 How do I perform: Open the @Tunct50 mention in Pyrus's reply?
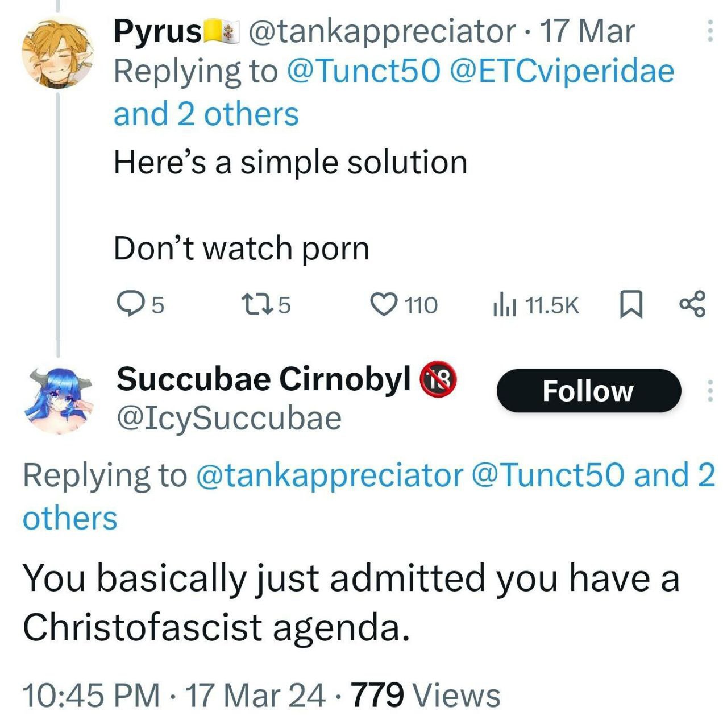pos(364,71)
